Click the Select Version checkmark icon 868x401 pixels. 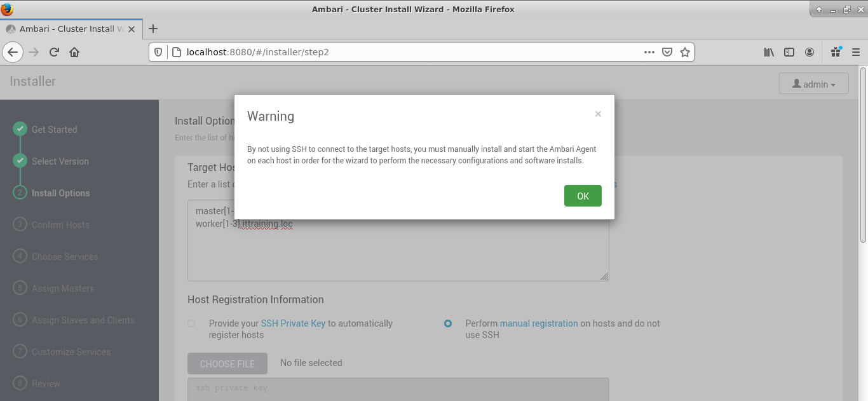pos(20,161)
